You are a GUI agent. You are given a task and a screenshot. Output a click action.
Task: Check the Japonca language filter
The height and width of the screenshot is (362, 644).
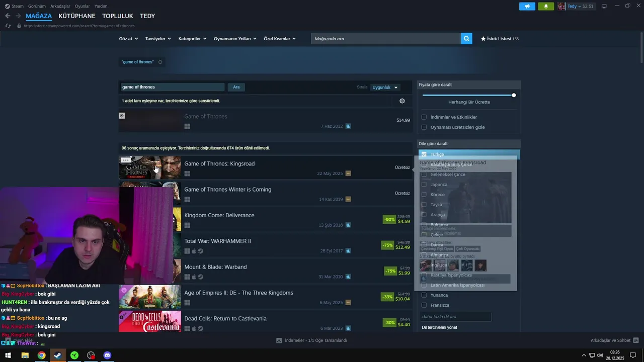[x=424, y=185]
